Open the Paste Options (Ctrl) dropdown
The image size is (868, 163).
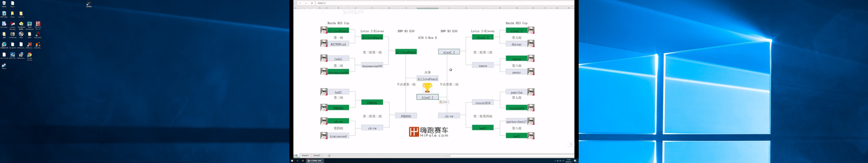pyautogui.click(x=444, y=102)
